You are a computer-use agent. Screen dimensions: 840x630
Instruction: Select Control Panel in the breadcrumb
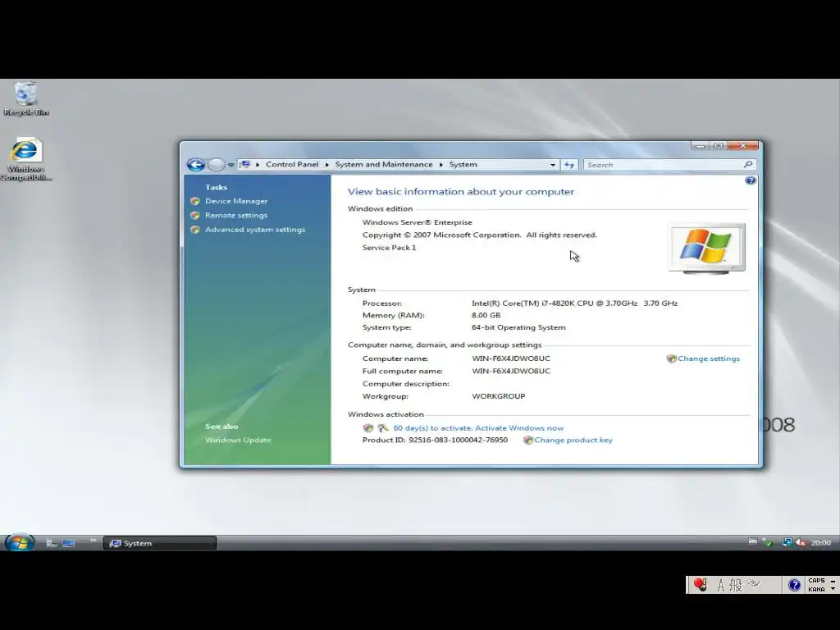tap(292, 164)
